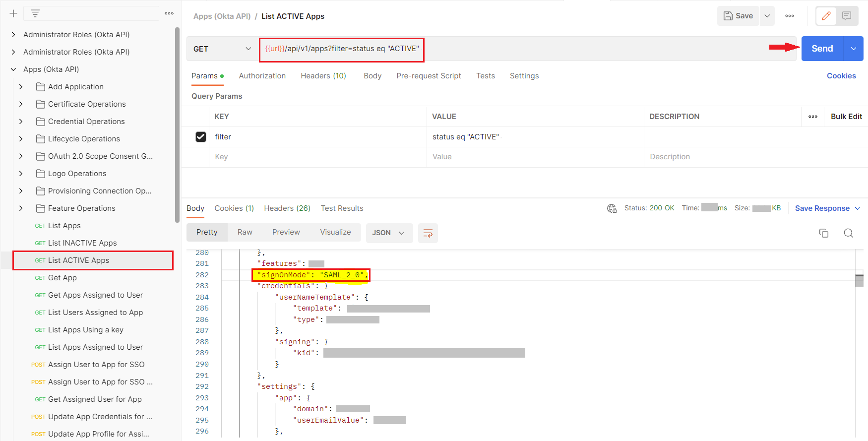Copy response body with copy icon

point(824,233)
